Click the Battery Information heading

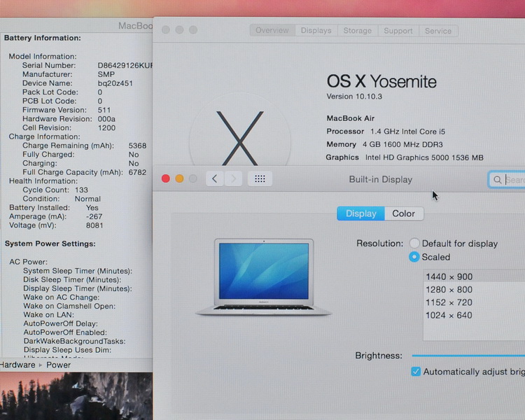click(x=43, y=38)
